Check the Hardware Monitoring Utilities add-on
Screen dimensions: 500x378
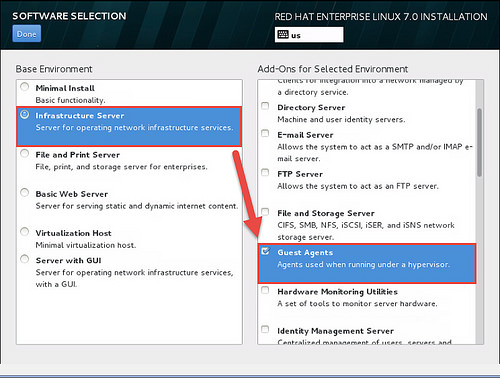(265, 290)
